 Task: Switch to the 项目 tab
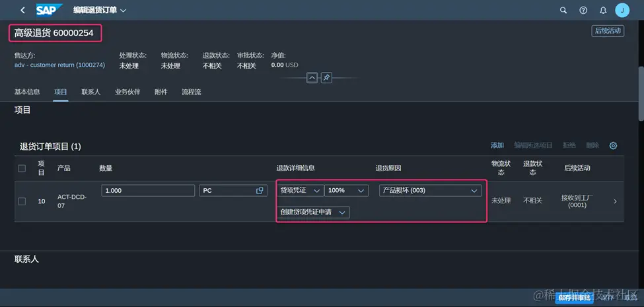pyautogui.click(x=60, y=92)
